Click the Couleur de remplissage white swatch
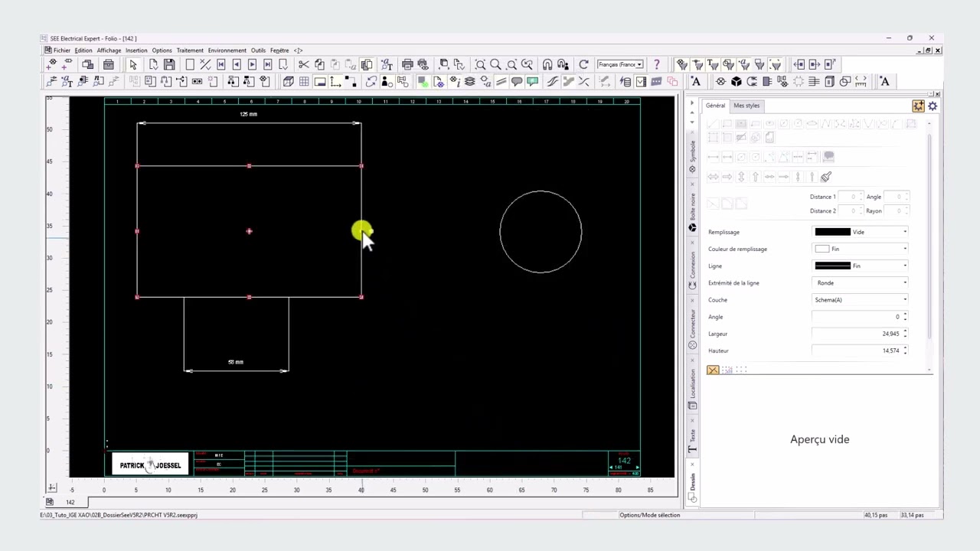 pyautogui.click(x=822, y=249)
